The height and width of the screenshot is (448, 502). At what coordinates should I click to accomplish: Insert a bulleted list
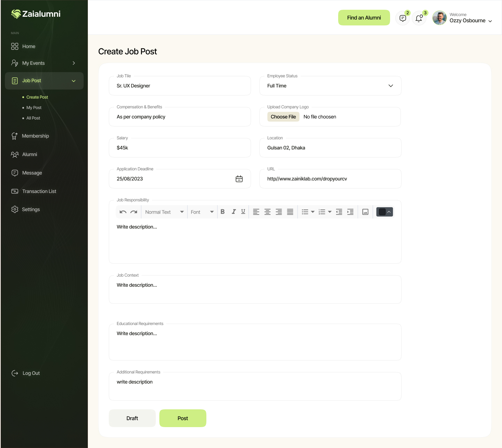click(305, 211)
